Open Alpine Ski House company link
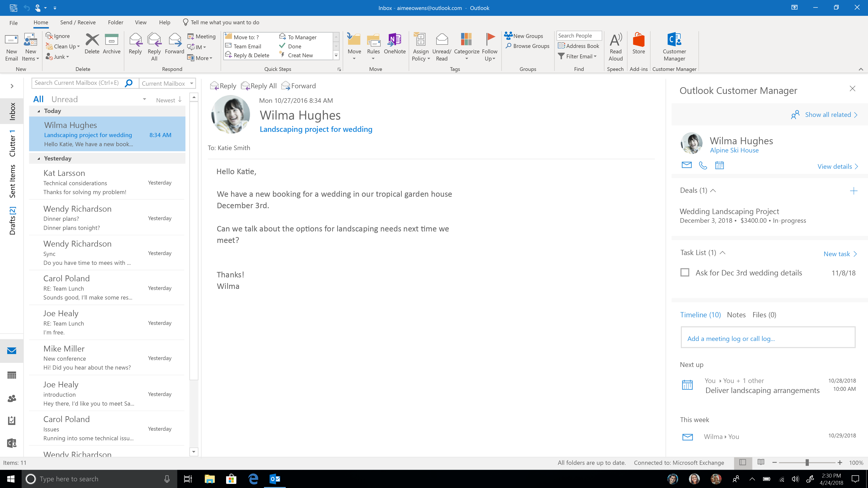The width and height of the screenshot is (868, 488). coord(734,150)
